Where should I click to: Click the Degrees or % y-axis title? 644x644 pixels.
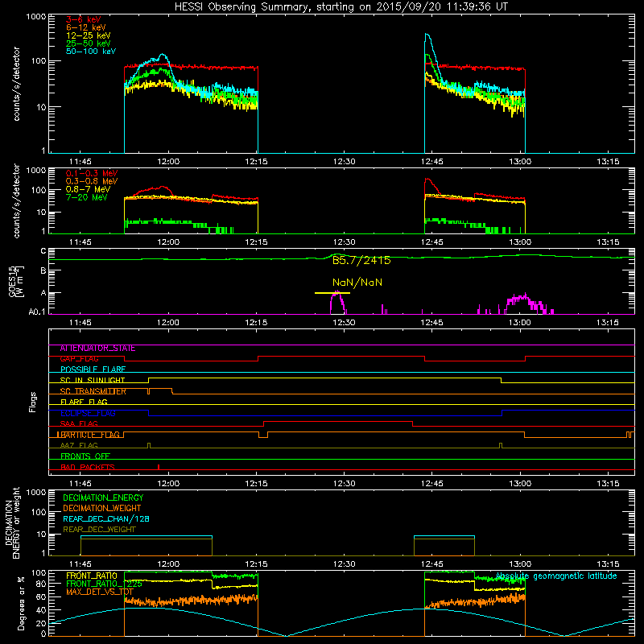[x=21, y=603]
